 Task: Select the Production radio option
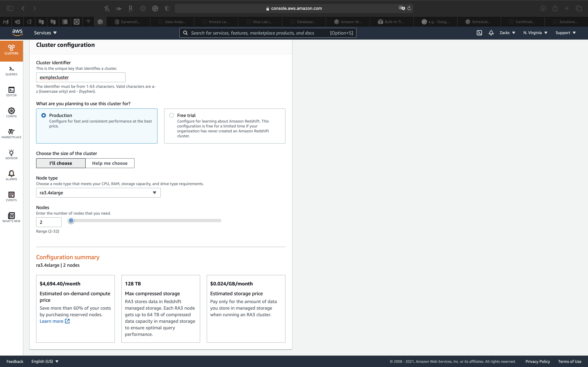point(44,115)
